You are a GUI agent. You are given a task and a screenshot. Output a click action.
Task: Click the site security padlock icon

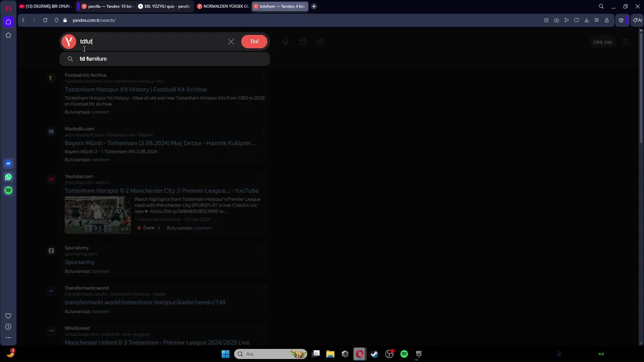point(64,20)
